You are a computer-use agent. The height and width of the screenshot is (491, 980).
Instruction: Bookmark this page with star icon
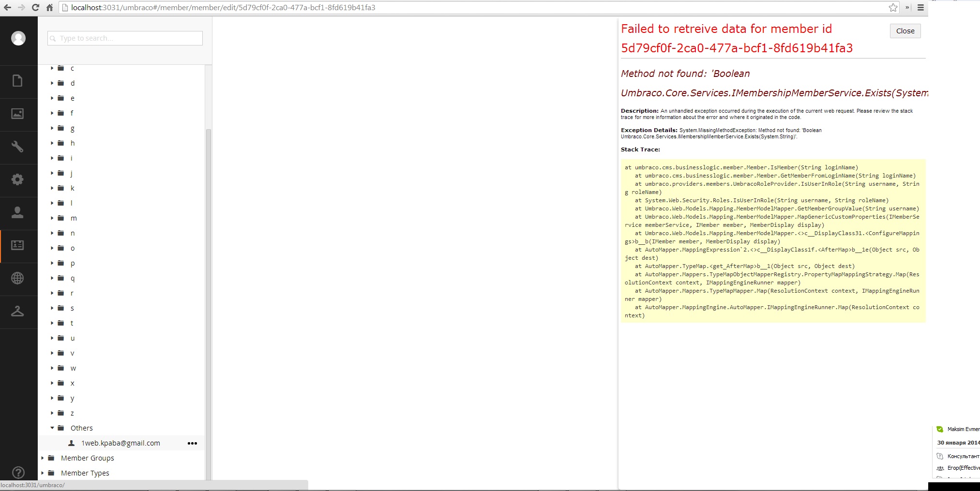pos(893,7)
